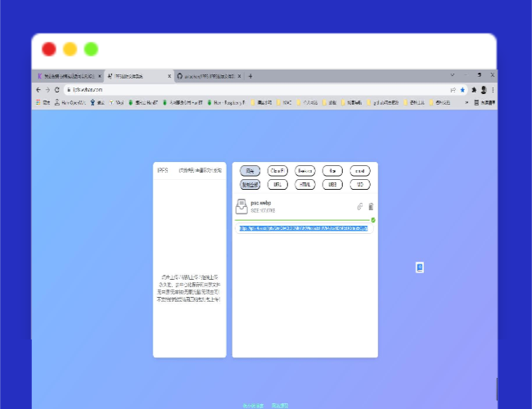Click the upload progress bar under psc.webp
532x409 pixels.
[300, 220]
